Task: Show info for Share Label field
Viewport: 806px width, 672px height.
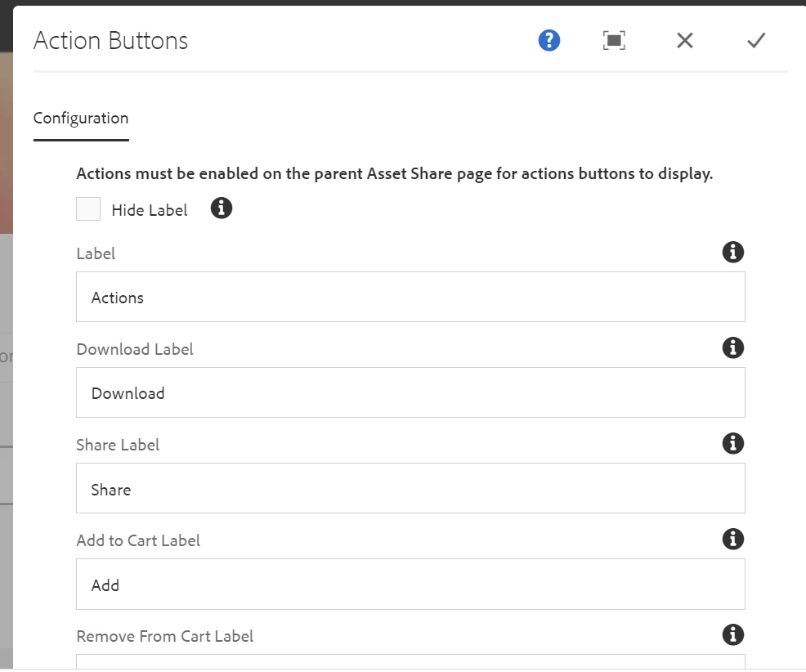Action: tap(733, 443)
